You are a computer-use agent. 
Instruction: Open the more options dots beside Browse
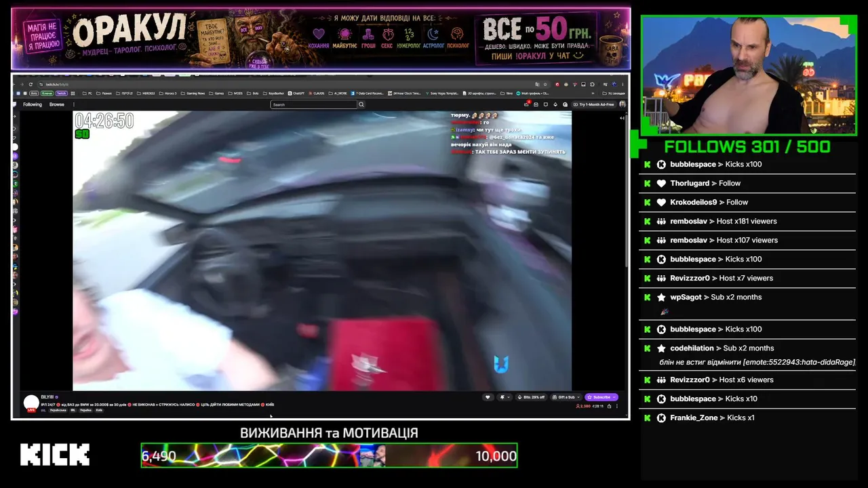73,104
